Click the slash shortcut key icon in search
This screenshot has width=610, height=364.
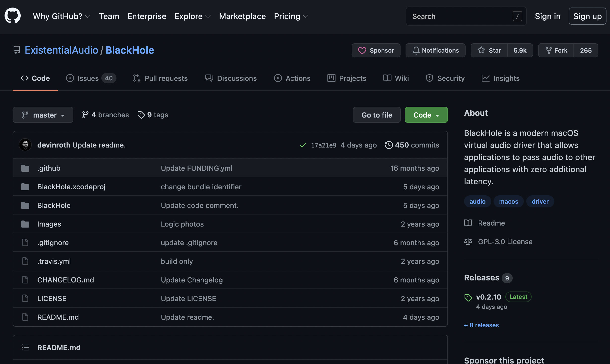tap(517, 16)
